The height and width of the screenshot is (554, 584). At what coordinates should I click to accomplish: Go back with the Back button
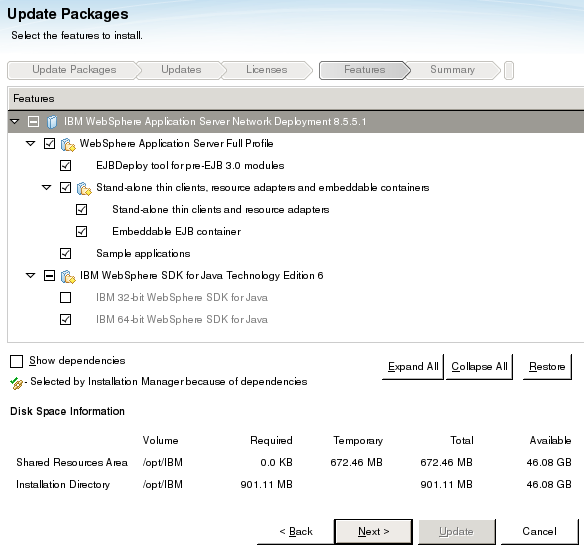[296, 532]
